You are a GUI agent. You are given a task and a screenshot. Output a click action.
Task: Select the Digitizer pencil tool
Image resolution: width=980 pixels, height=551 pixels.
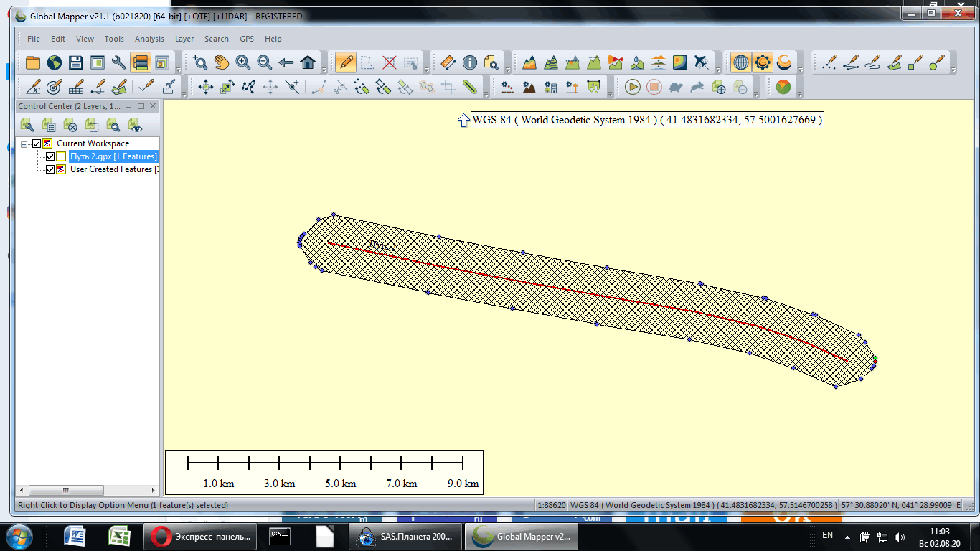click(345, 62)
